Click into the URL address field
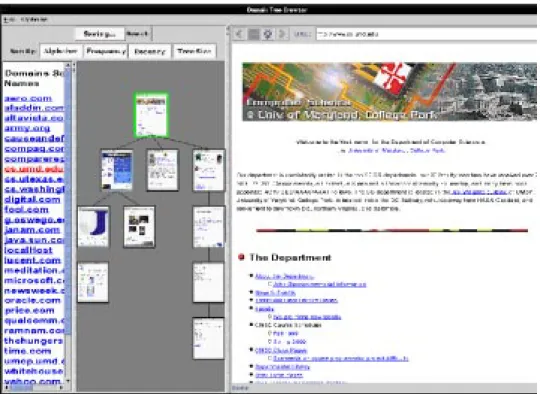Image resolution: width=540 pixels, height=394 pixels. pos(427,34)
